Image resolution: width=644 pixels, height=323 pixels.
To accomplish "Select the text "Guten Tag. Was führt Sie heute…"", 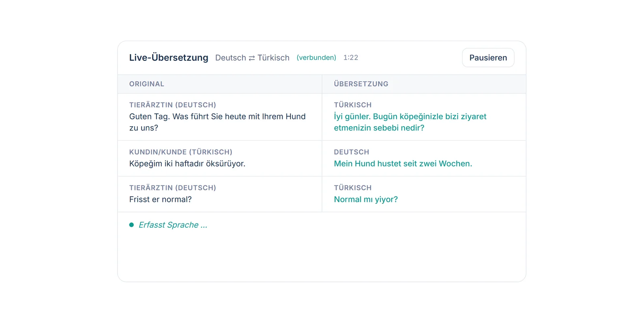I will [217, 122].
